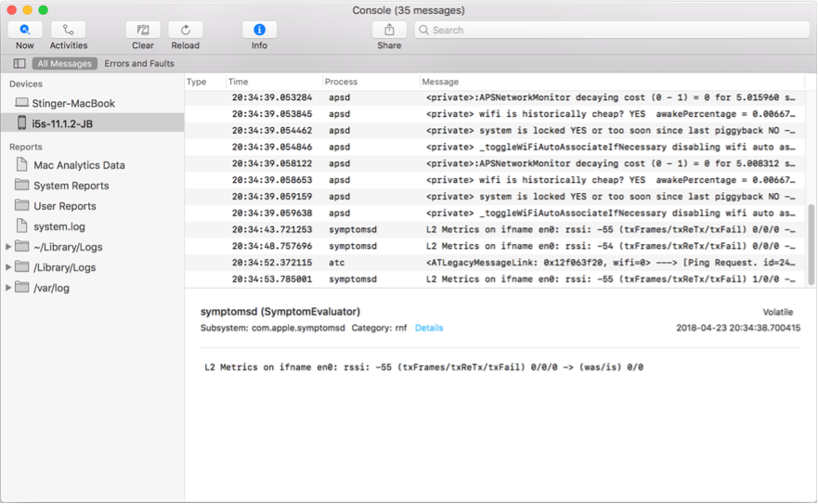Select the i5s-11.1.2-JB device
818x504 pixels.
(92, 123)
